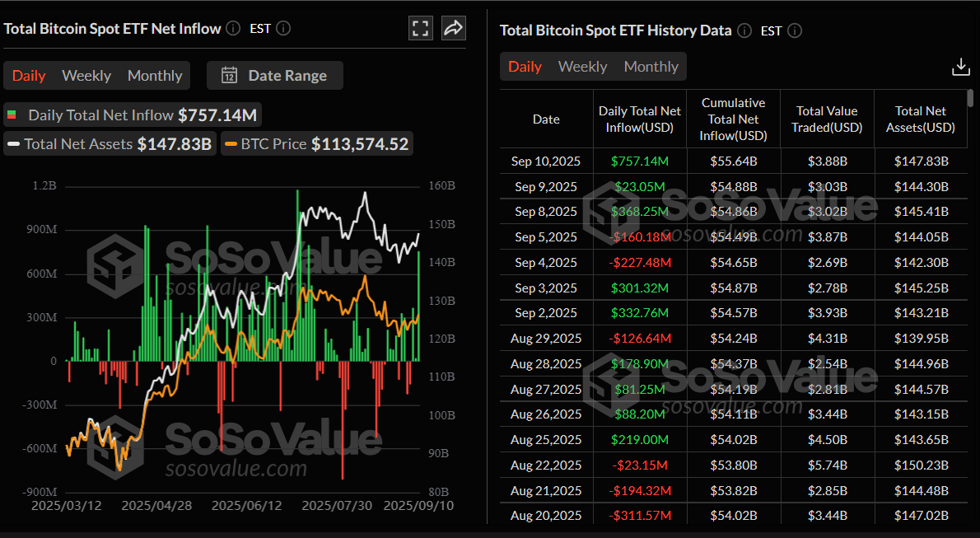The width and height of the screenshot is (980, 538).
Task: Click info icon next to history EST
Action: click(x=795, y=31)
